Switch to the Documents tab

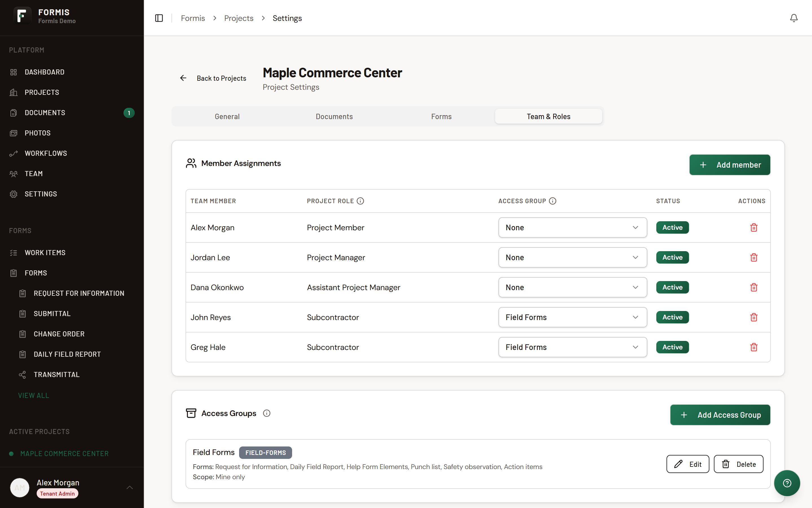click(334, 117)
